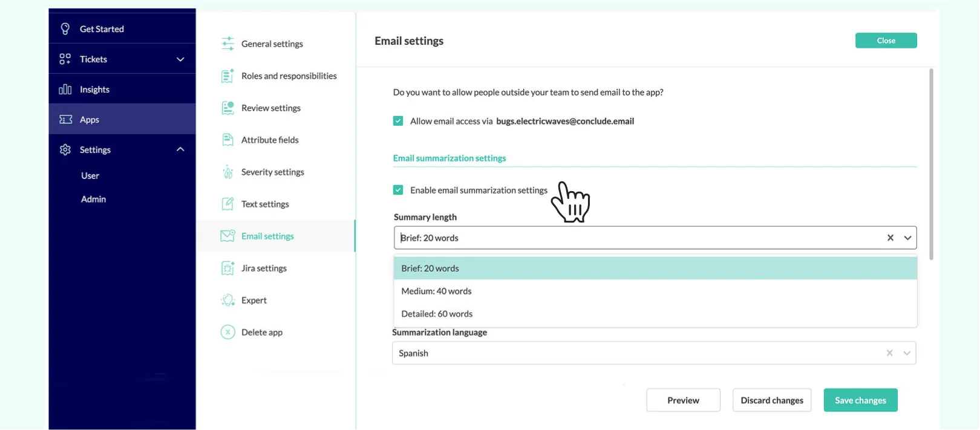Click the Preview button
The image size is (980, 430).
pos(683,400)
